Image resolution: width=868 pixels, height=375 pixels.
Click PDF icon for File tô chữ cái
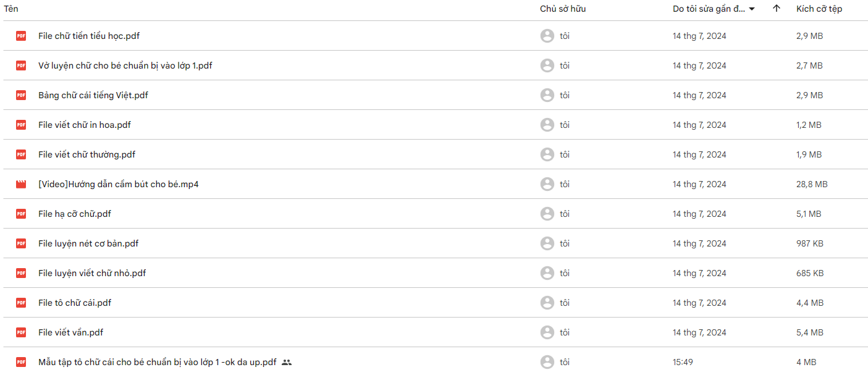point(21,303)
